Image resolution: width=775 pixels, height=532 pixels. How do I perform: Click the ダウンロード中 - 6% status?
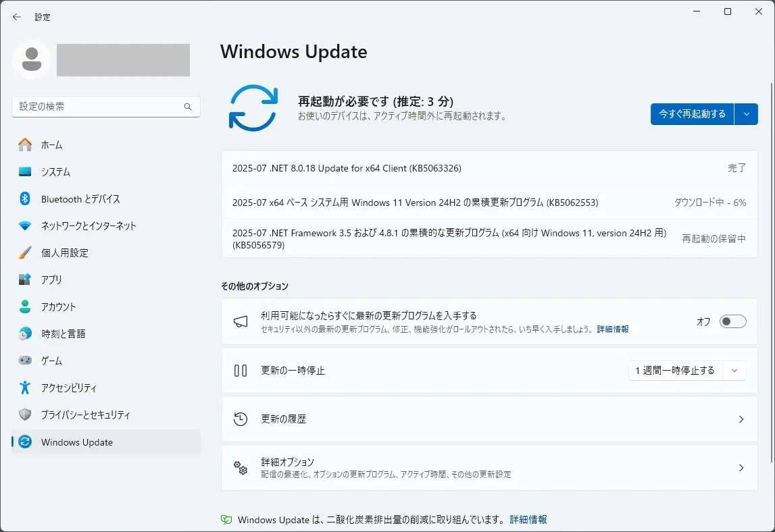(710, 203)
